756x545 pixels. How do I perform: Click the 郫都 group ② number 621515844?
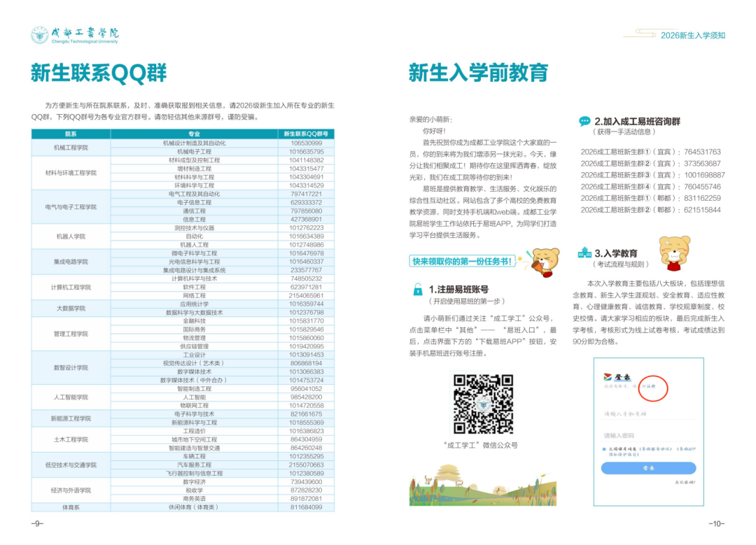click(x=702, y=210)
